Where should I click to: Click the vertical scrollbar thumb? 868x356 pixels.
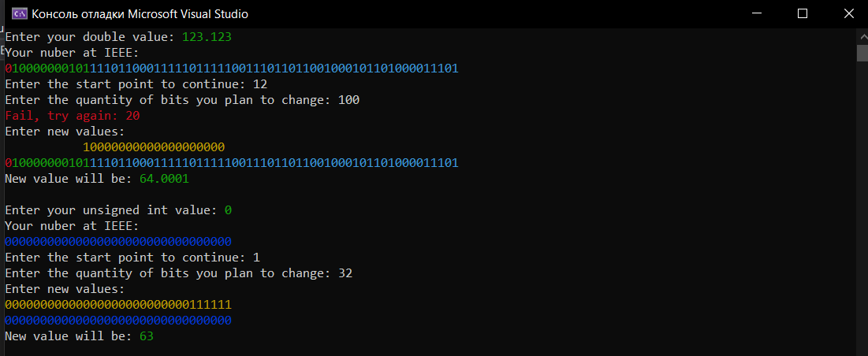coord(862,53)
